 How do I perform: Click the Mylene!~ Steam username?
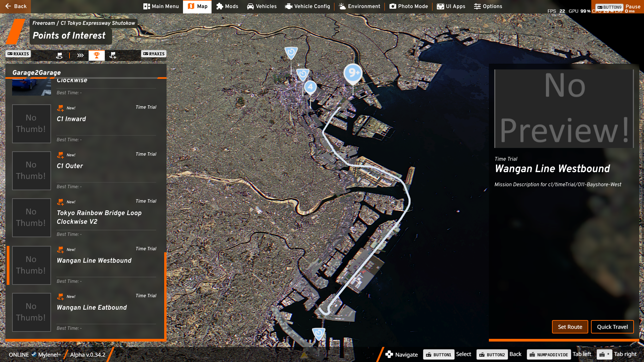[49, 355]
